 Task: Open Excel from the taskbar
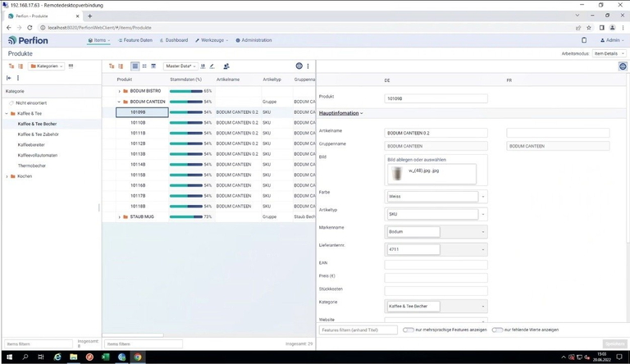pos(106,357)
